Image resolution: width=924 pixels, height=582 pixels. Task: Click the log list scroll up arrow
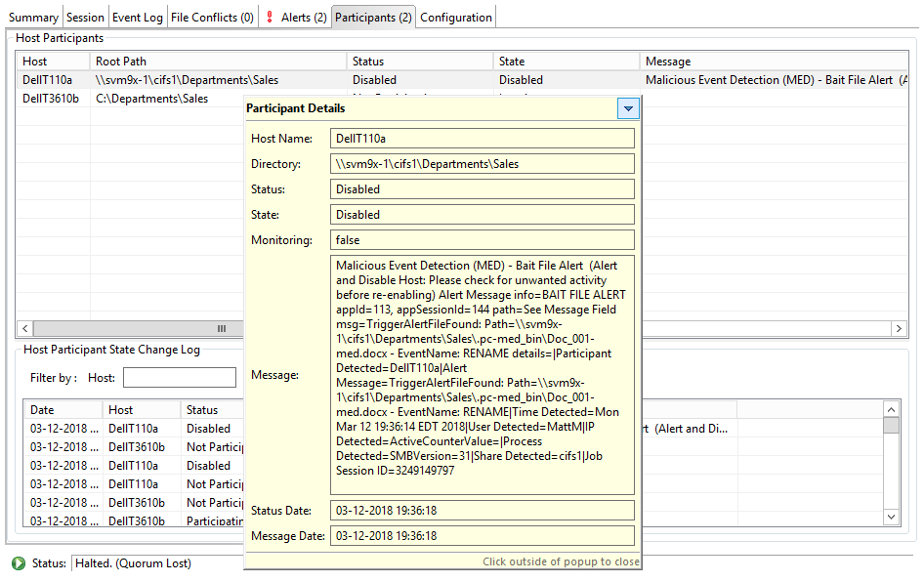891,410
